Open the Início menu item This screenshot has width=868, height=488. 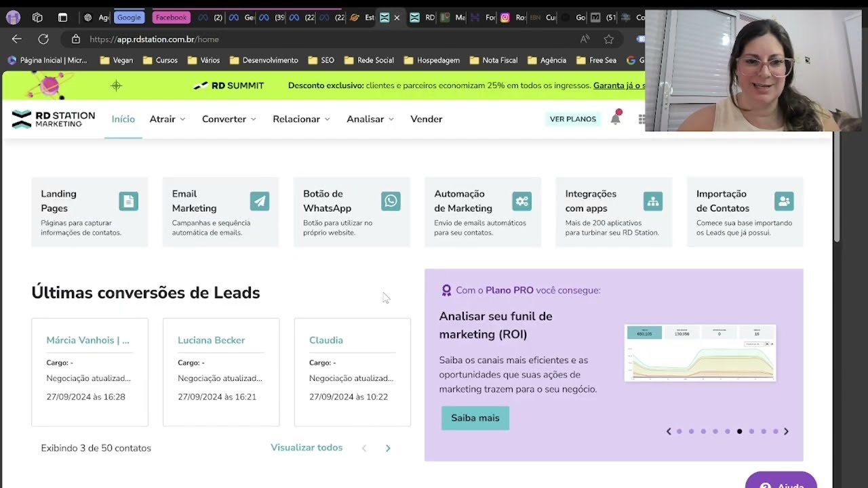123,119
